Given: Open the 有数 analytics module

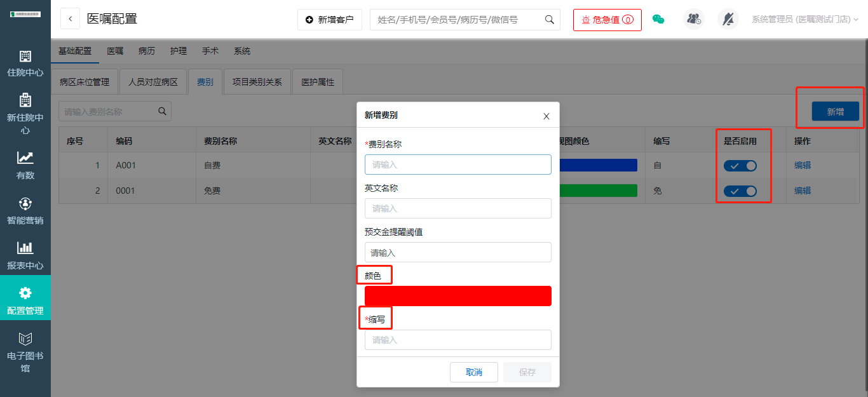Looking at the screenshot, I should tap(25, 165).
